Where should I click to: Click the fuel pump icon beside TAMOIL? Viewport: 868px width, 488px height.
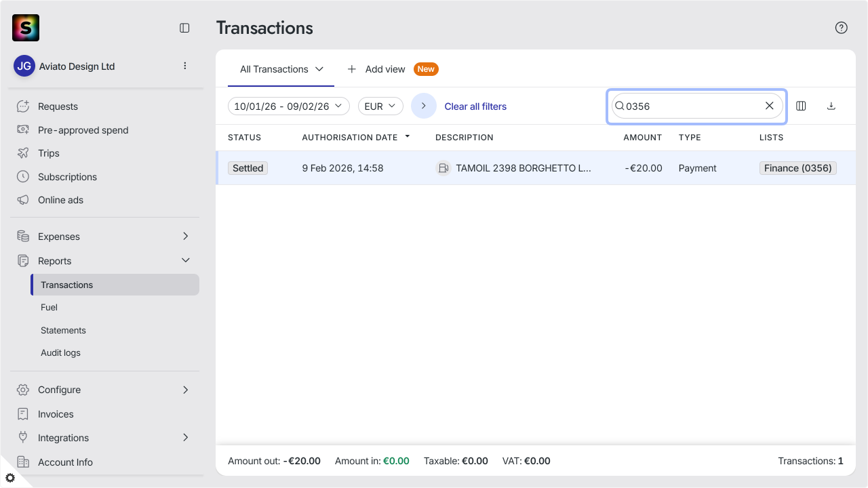tap(443, 168)
